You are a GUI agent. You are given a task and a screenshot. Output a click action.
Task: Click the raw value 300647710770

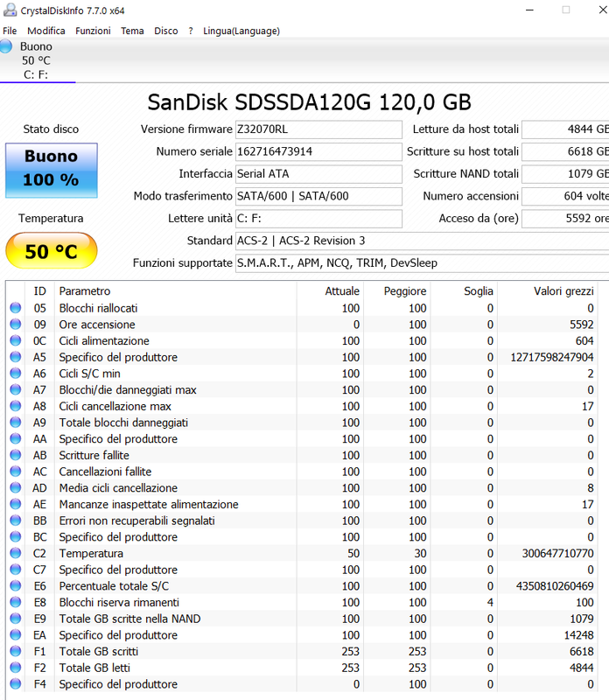(x=557, y=554)
